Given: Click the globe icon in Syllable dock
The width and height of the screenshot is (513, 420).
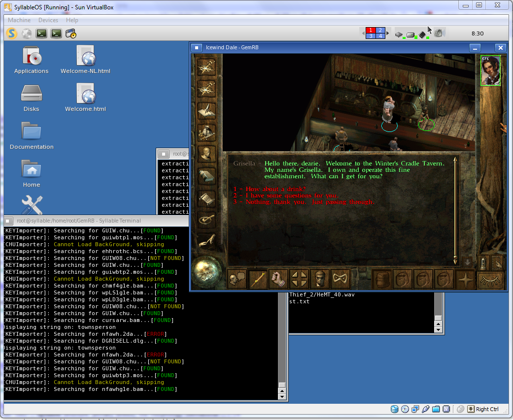Looking at the screenshot, I should (27, 33).
